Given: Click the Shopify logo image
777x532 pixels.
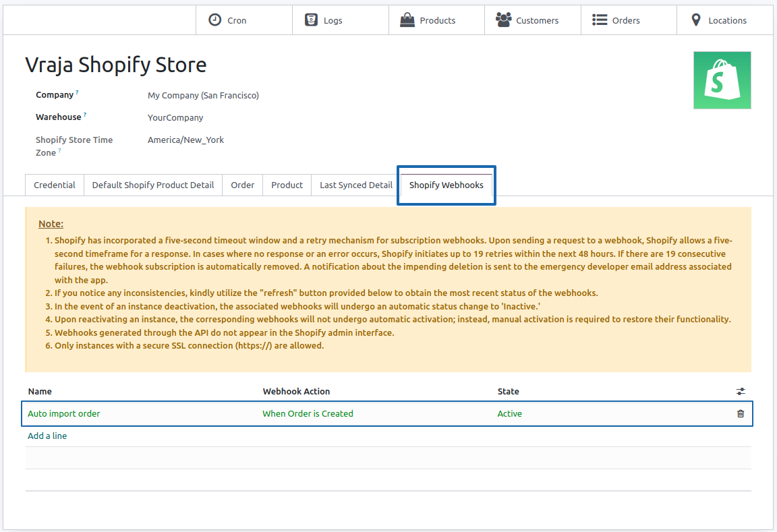Looking at the screenshot, I should click(x=722, y=80).
